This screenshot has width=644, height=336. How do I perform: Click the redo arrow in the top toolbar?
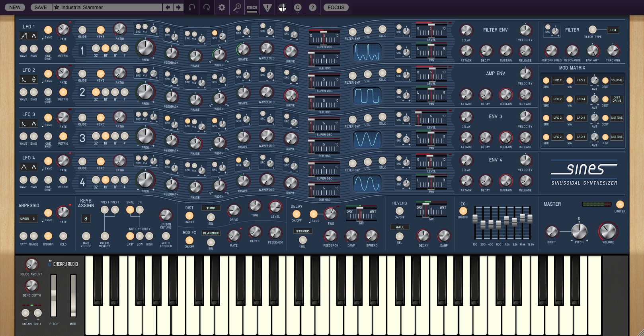pyautogui.click(x=207, y=7)
